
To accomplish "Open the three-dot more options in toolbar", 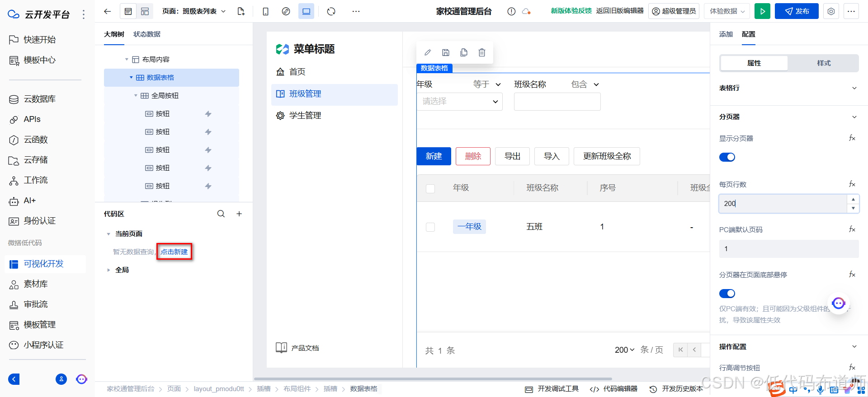I will (x=356, y=11).
